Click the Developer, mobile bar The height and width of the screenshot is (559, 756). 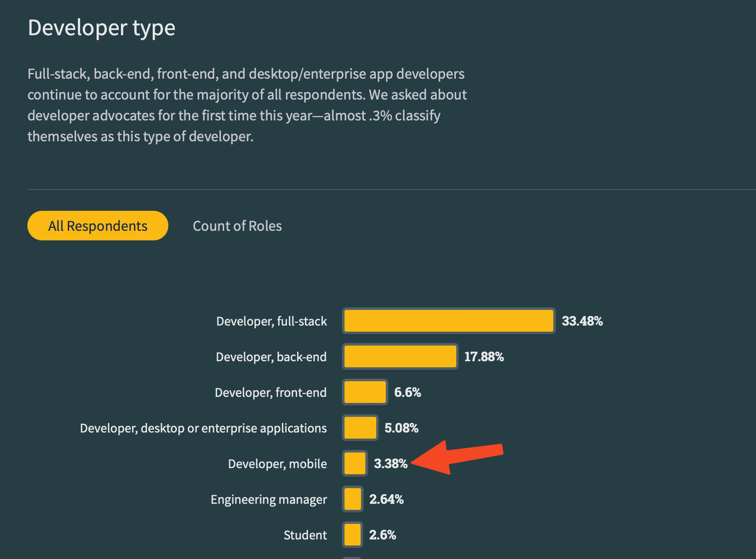tap(355, 463)
